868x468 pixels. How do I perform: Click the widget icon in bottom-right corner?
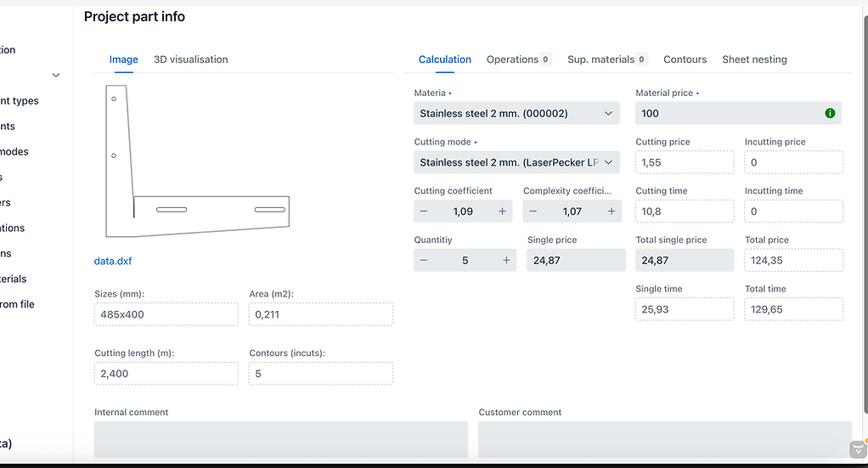(858, 448)
